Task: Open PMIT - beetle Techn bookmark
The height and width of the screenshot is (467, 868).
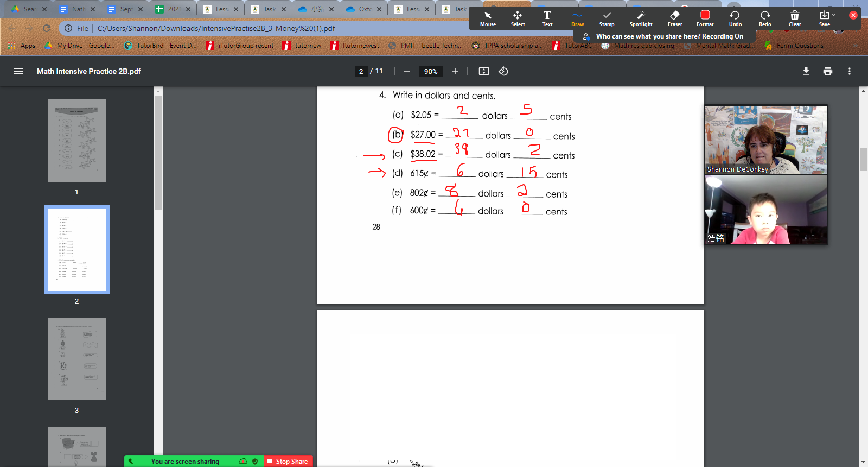Action: coord(426,46)
